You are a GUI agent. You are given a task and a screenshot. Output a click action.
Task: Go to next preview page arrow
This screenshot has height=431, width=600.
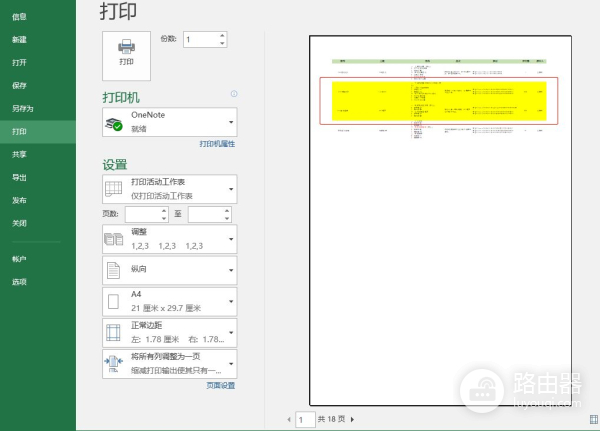coord(352,420)
